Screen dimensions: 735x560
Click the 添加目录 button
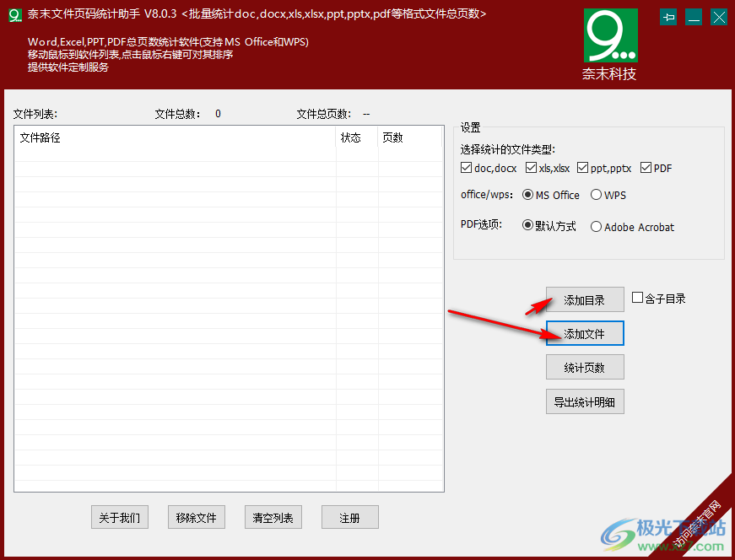point(585,299)
